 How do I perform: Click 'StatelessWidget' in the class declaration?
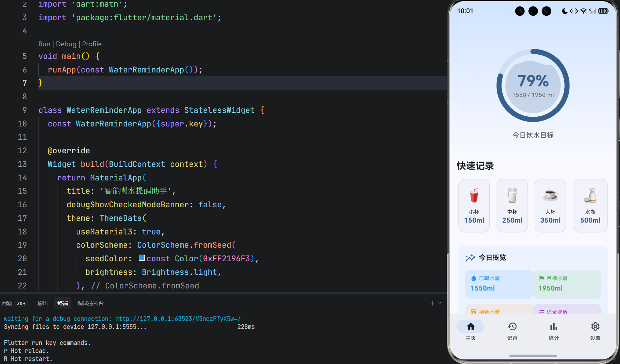point(219,110)
